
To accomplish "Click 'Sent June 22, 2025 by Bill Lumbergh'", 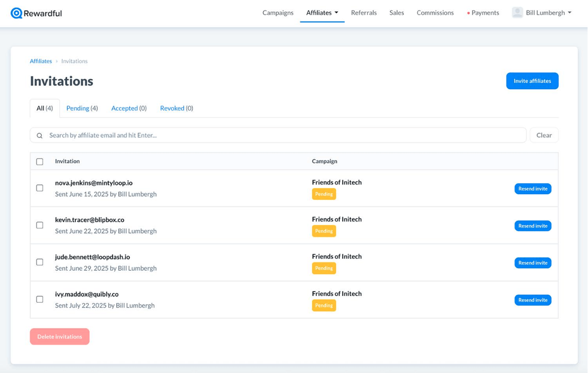I will [106, 231].
